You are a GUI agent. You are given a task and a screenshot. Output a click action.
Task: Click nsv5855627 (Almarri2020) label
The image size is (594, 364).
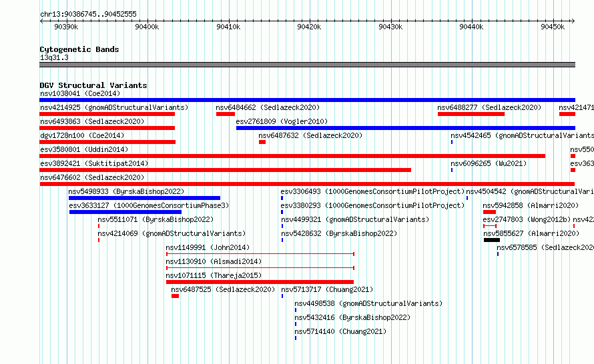(531, 233)
